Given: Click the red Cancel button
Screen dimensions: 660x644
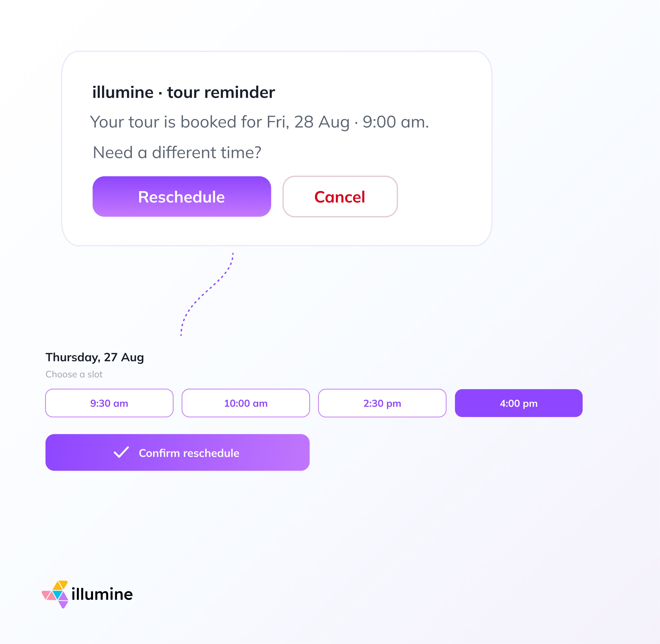Looking at the screenshot, I should tap(340, 197).
